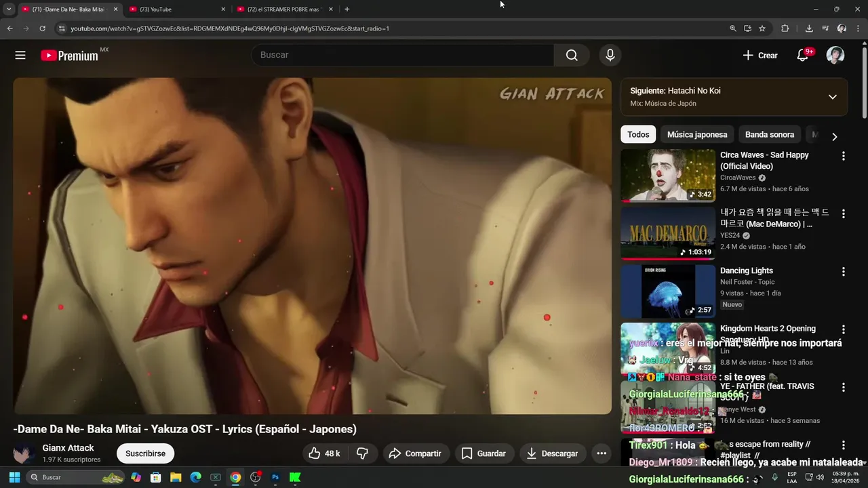
Task: Open Chrome three-dot menu
Action: [x=858, y=28]
